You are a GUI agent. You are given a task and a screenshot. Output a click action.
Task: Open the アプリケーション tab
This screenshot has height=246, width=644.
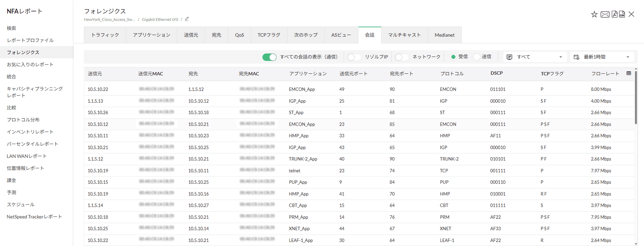pos(151,35)
